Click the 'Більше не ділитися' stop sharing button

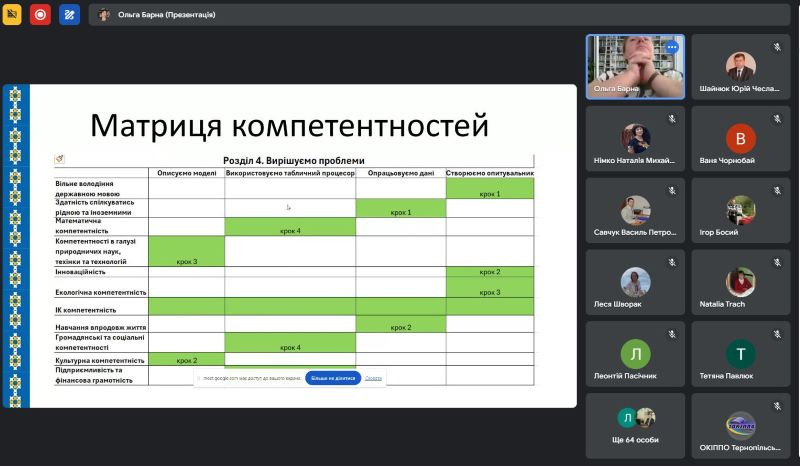tap(333, 378)
